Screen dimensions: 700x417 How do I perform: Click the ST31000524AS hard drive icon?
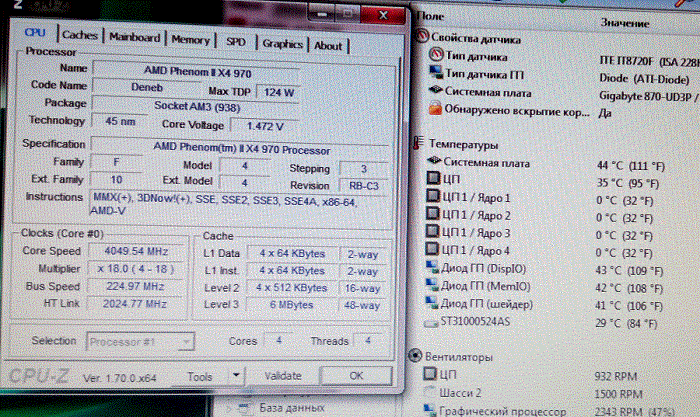[x=431, y=322]
